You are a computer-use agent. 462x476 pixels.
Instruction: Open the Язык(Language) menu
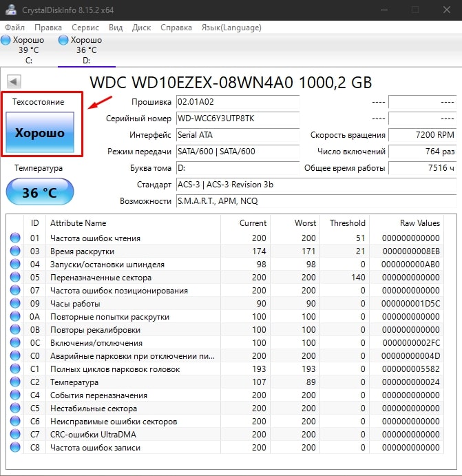pos(231,28)
